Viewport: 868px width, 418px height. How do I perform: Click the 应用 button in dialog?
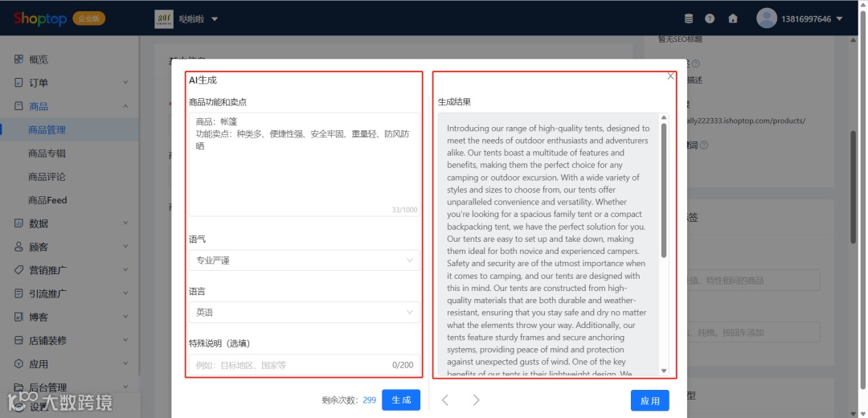click(x=650, y=401)
